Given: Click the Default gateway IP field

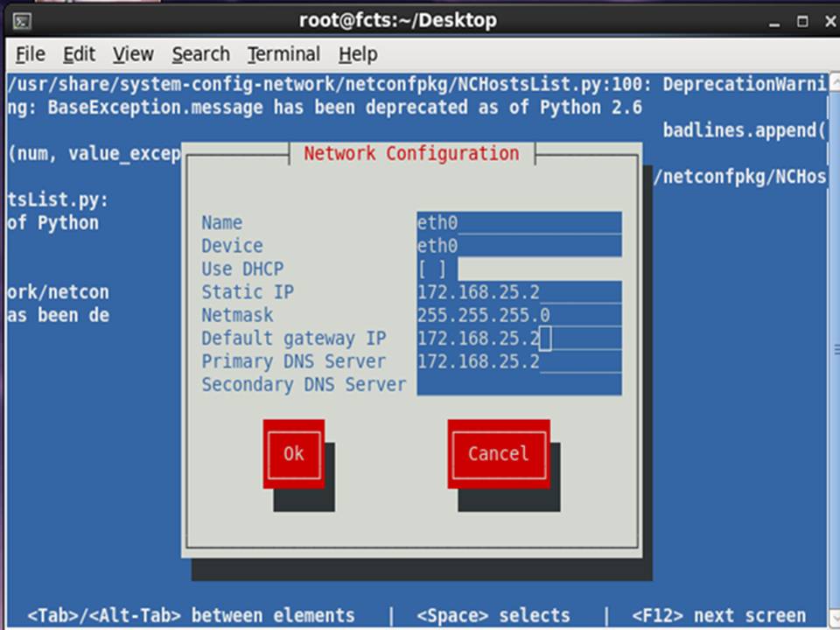Looking at the screenshot, I should 519,339.
